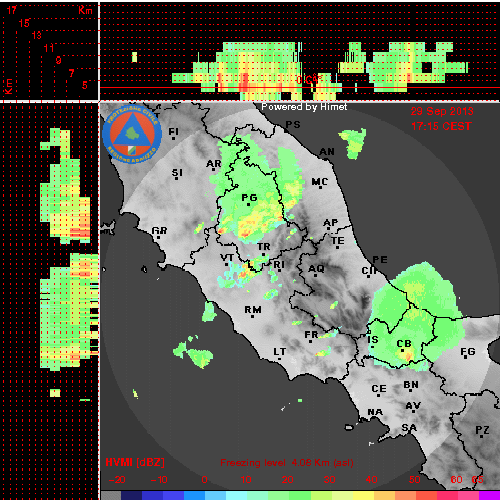
Task: Click the 'Powered by Himet' text
Action: point(304,107)
